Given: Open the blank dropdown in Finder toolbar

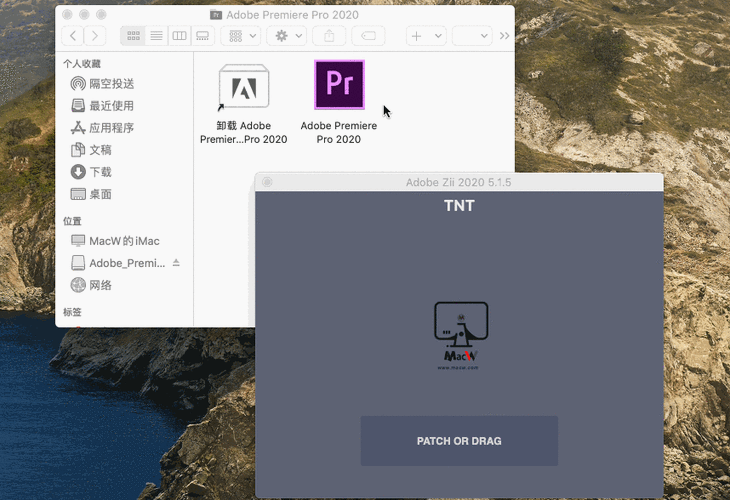Looking at the screenshot, I should tap(472, 36).
